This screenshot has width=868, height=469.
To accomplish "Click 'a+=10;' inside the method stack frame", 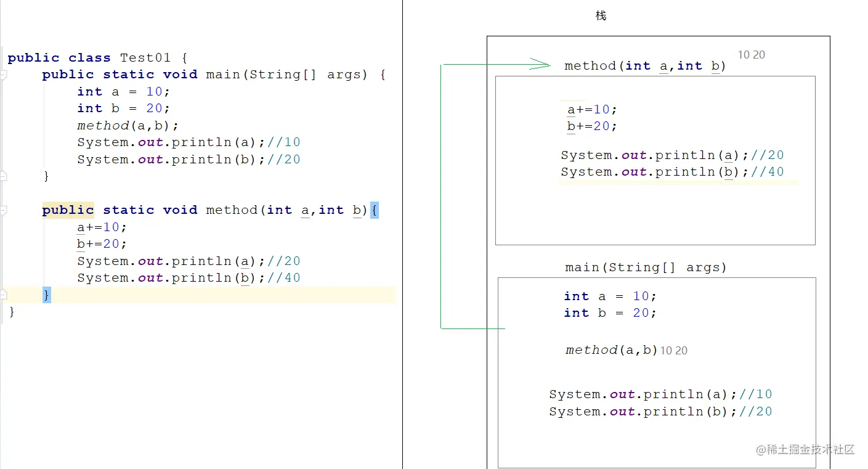I will tap(592, 110).
